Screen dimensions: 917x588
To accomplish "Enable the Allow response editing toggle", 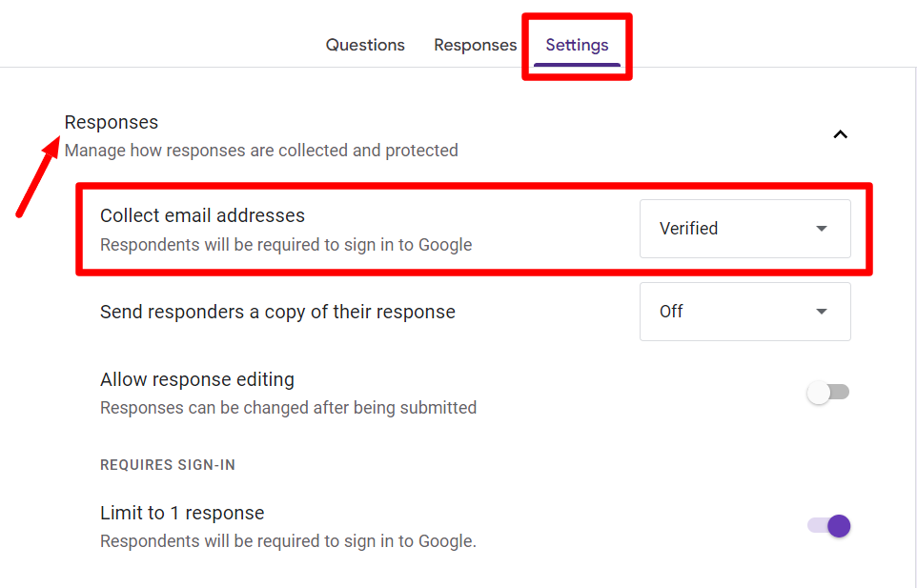I will pyautogui.click(x=827, y=393).
